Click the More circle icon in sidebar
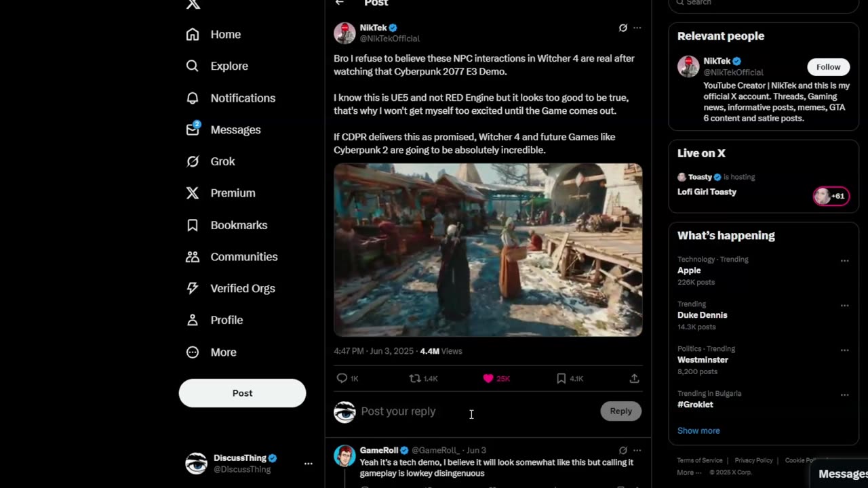Viewport: 868px width, 488px height. (x=193, y=352)
